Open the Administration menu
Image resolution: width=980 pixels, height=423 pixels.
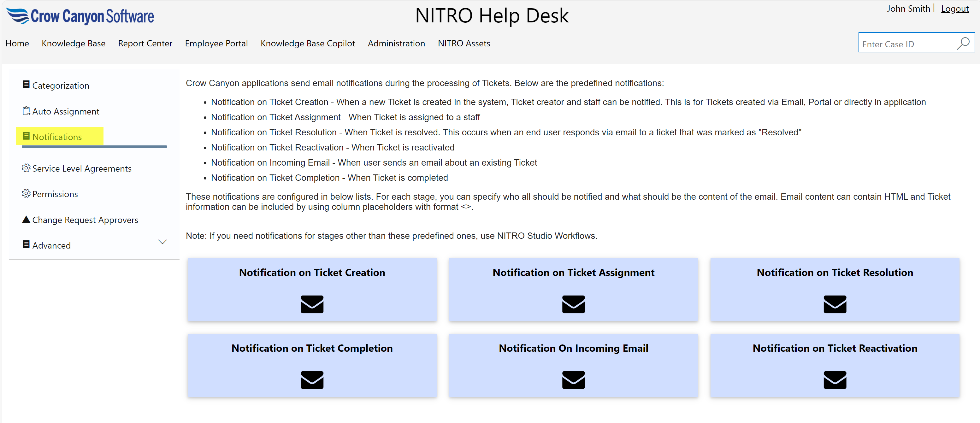[396, 43]
